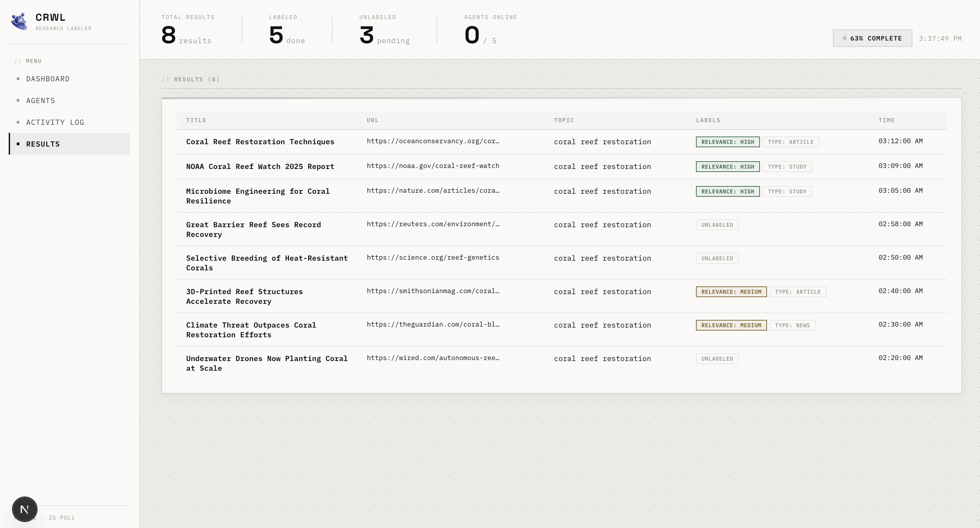Click Unlabeled tag for Underwater Drones row
This screenshot has height=528, width=980.
(717, 358)
